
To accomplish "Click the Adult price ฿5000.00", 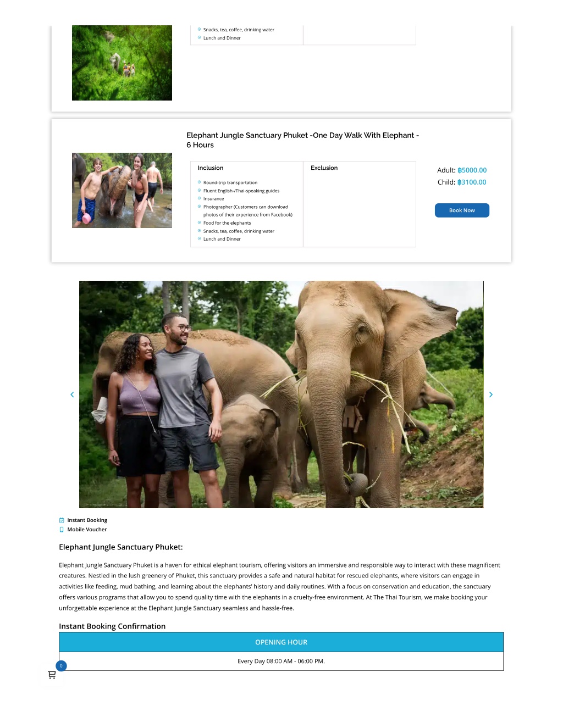I will click(472, 170).
